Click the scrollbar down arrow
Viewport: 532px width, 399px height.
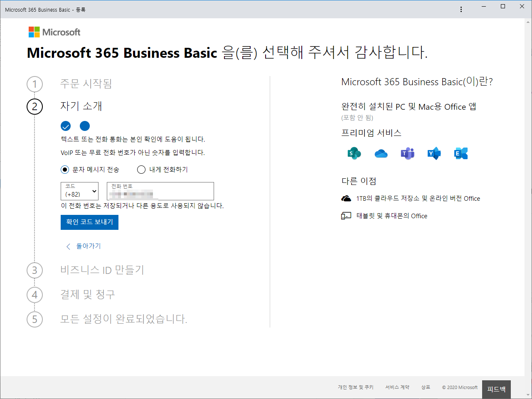(x=528, y=395)
